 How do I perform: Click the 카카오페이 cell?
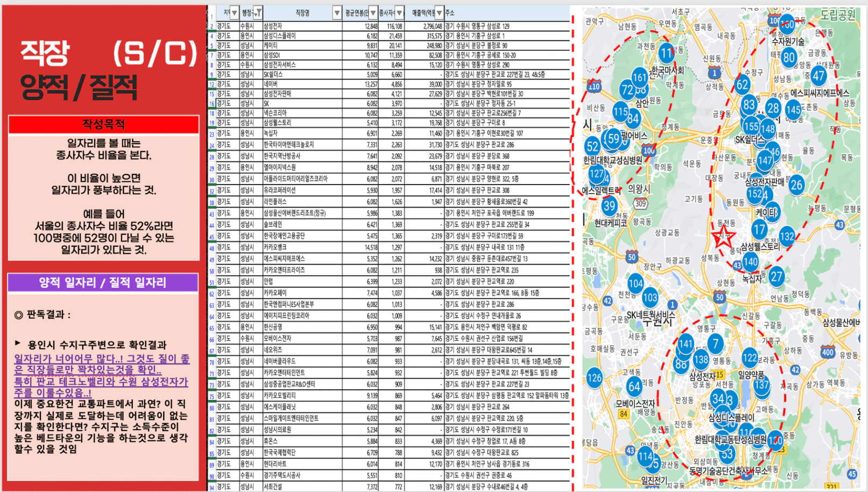tap(302, 293)
